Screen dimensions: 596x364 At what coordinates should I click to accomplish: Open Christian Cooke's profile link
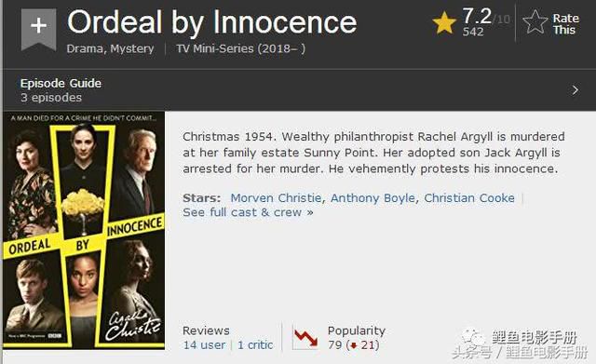[x=469, y=198]
